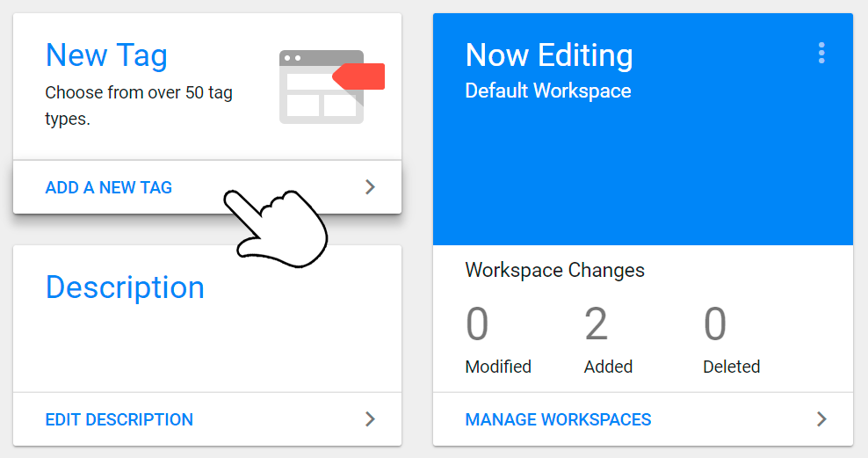Click the Added count of 2
This screenshot has width=868, height=458.
tap(597, 324)
